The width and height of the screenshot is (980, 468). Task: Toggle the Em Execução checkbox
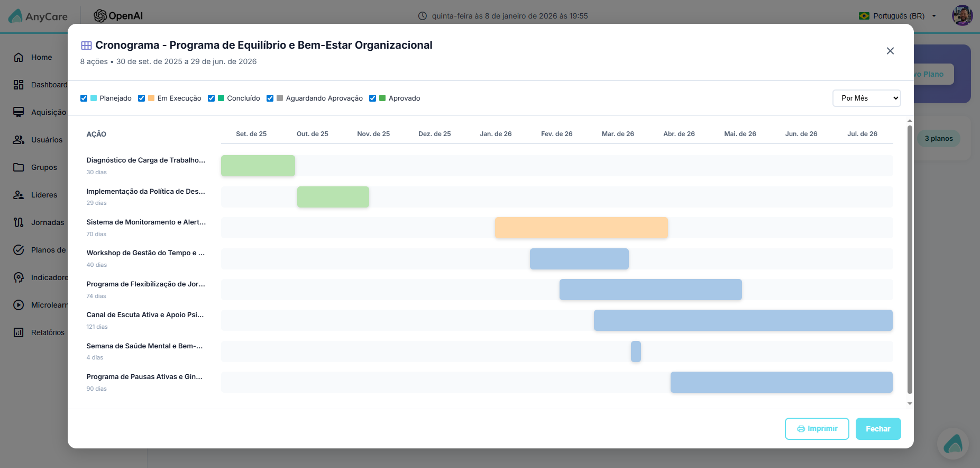pyautogui.click(x=141, y=98)
